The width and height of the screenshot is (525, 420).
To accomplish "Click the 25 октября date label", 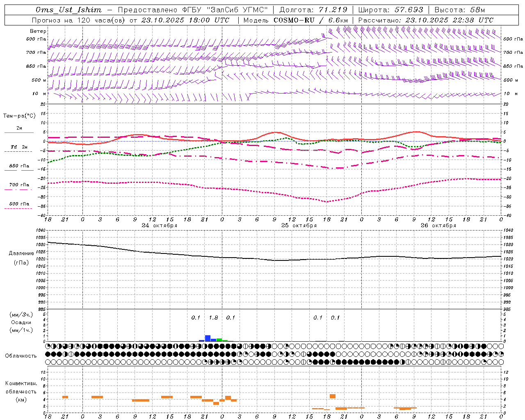I will [299, 226].
